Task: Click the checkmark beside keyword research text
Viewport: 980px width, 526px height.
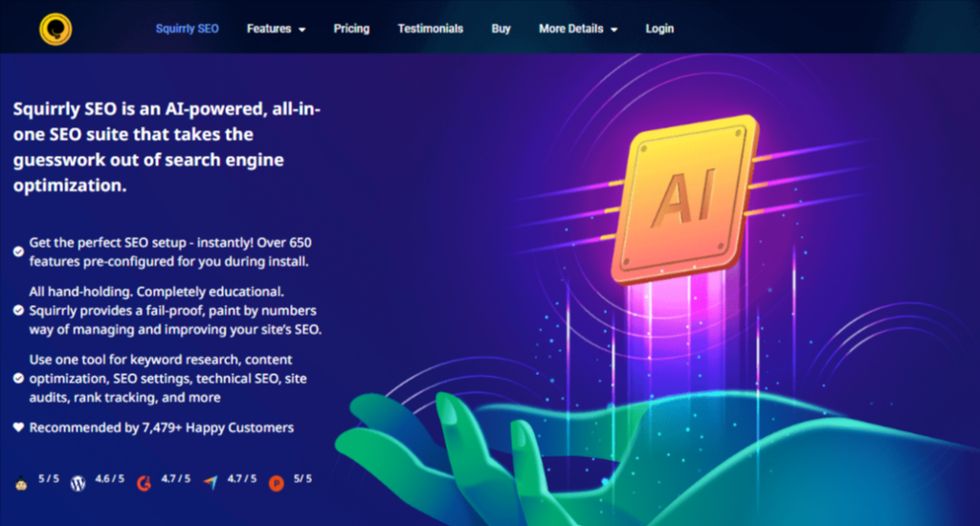Action: (x=18, y=378)
